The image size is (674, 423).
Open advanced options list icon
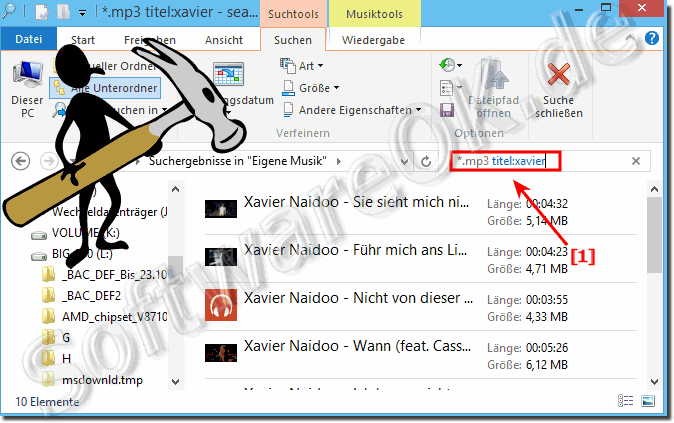(x=447, y=88)
